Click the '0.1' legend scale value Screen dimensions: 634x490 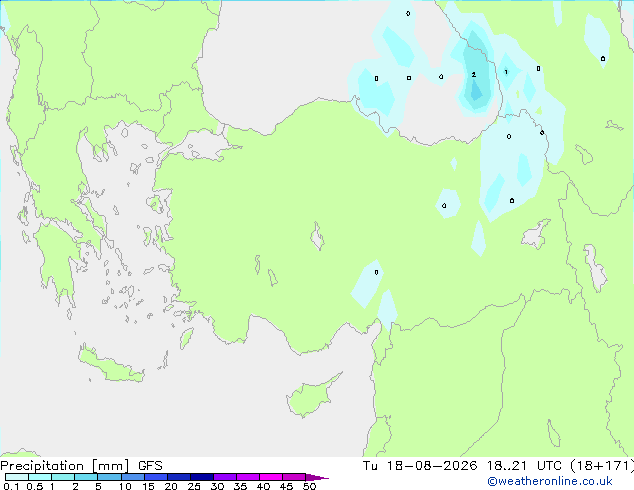point(11,486)
